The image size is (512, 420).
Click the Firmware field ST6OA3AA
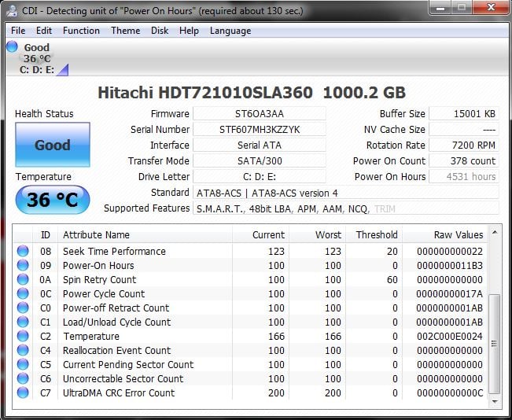tap(260, 114)
